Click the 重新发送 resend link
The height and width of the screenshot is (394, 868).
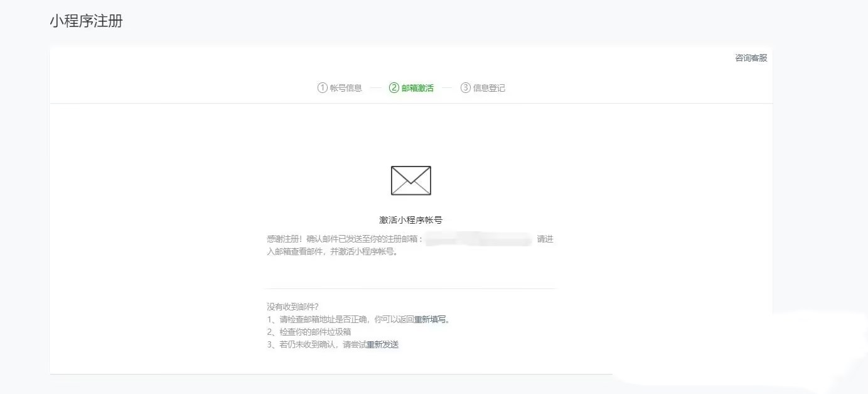(383, 344)
